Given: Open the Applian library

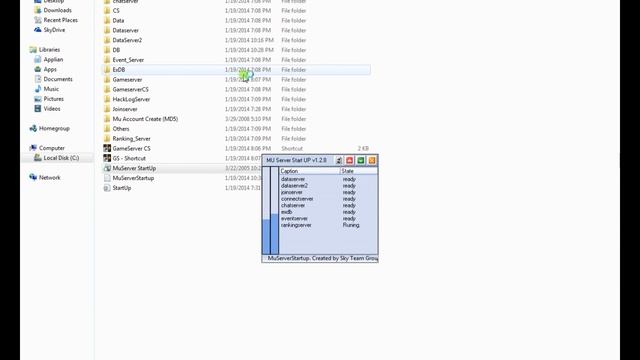Looking at the screenshot, I should (x=53, y=60).
